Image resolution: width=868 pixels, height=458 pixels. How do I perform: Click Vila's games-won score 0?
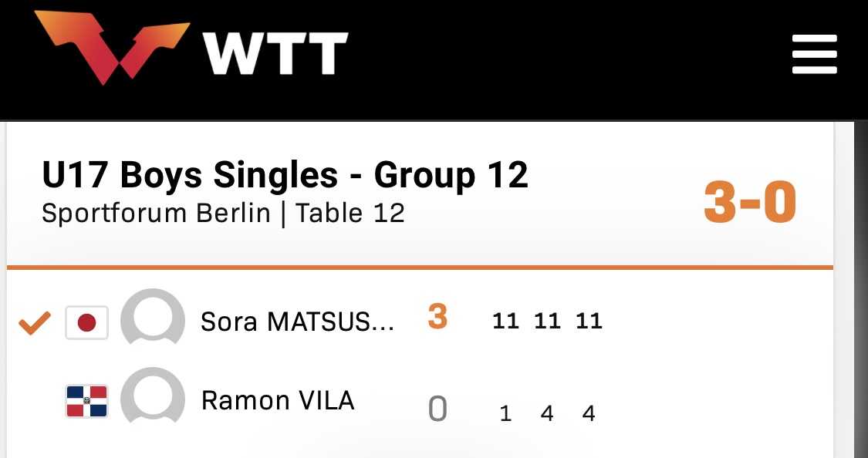coord(437,409)
